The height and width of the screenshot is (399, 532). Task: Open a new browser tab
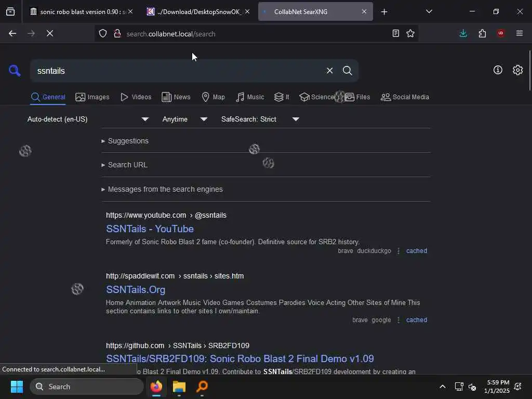384,12
